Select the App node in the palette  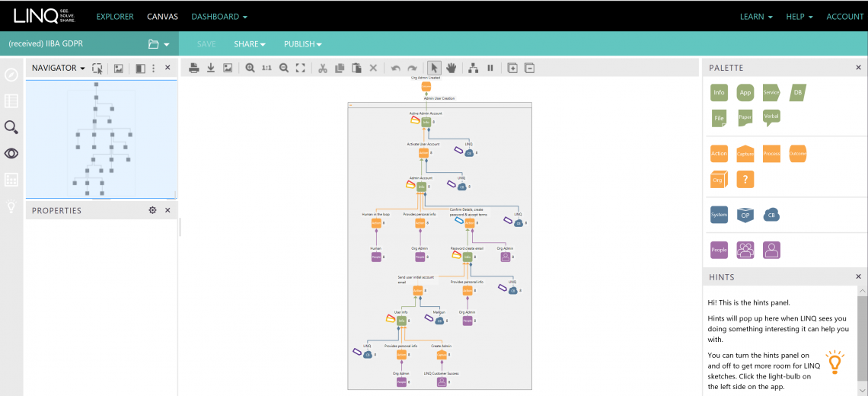click(x=745, y=92)
